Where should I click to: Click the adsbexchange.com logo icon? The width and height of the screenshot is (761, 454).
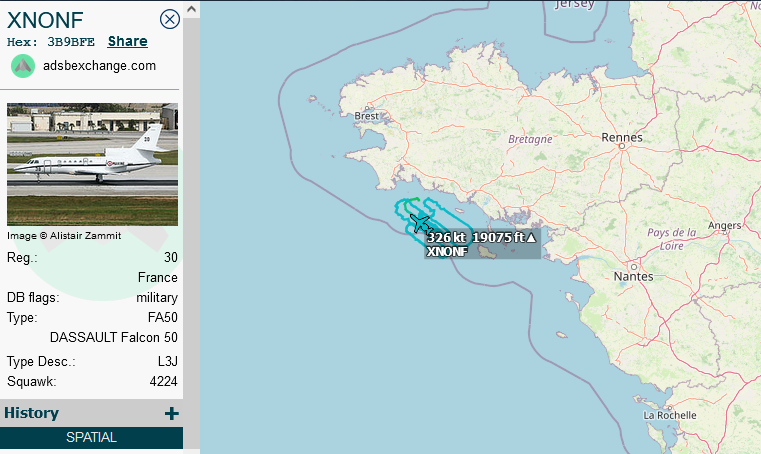[23, 66]
